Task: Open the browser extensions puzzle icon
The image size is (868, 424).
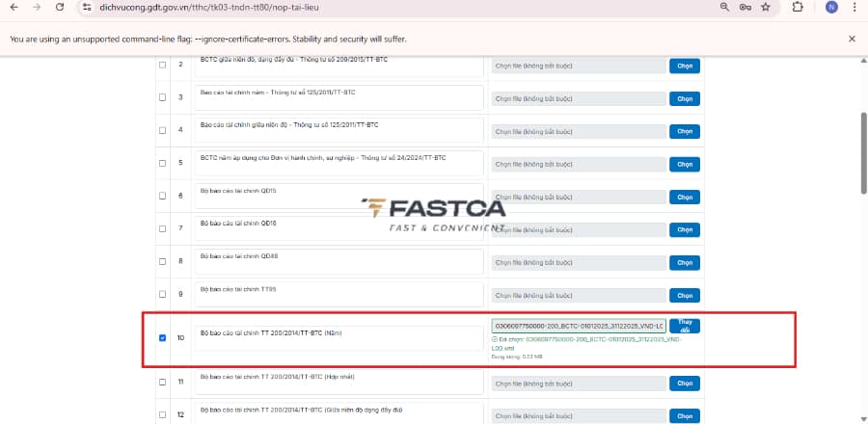Action: coord(798,7)
